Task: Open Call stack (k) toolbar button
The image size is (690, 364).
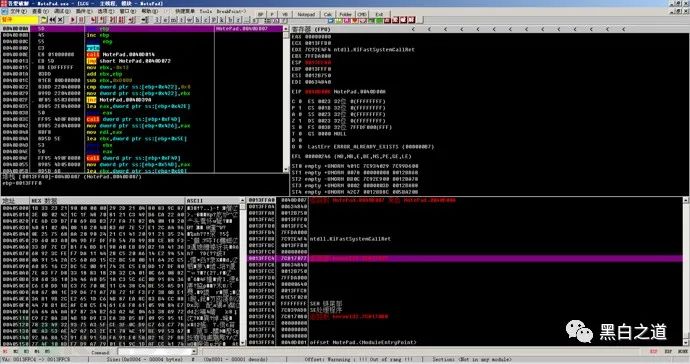Action: coord(221,20)
